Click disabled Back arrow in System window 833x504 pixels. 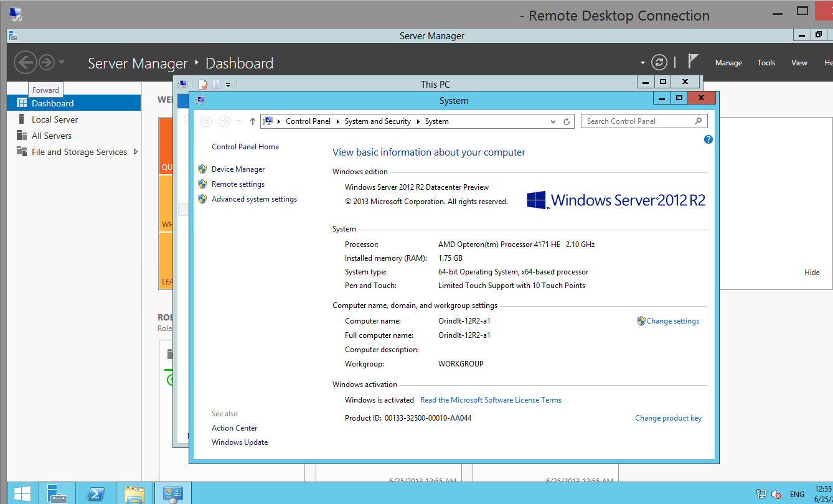click(x=205, y=121)
